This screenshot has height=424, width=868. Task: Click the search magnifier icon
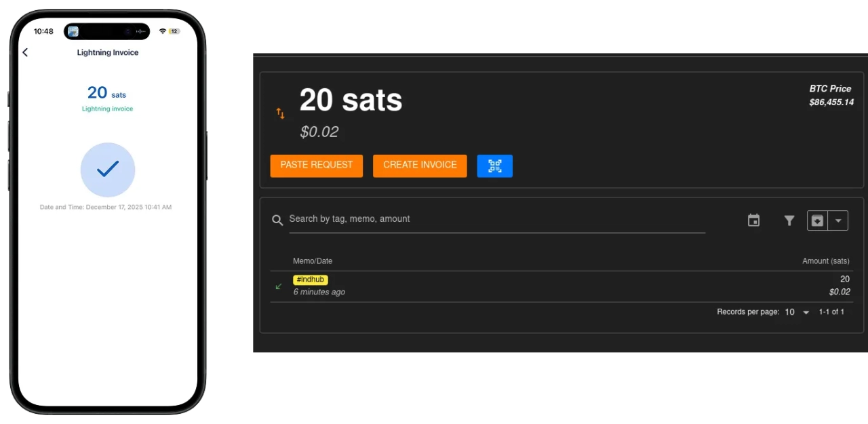coord(277,220)
